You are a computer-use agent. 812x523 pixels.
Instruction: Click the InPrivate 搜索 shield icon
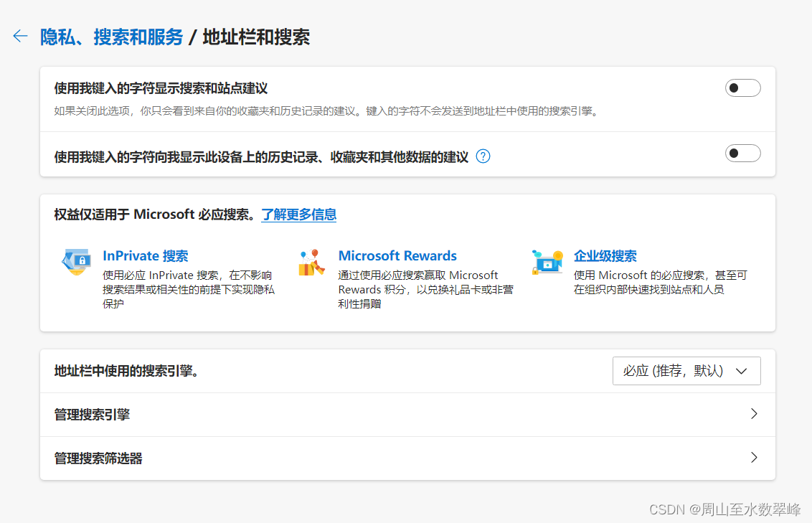click(x=77, y=262)
